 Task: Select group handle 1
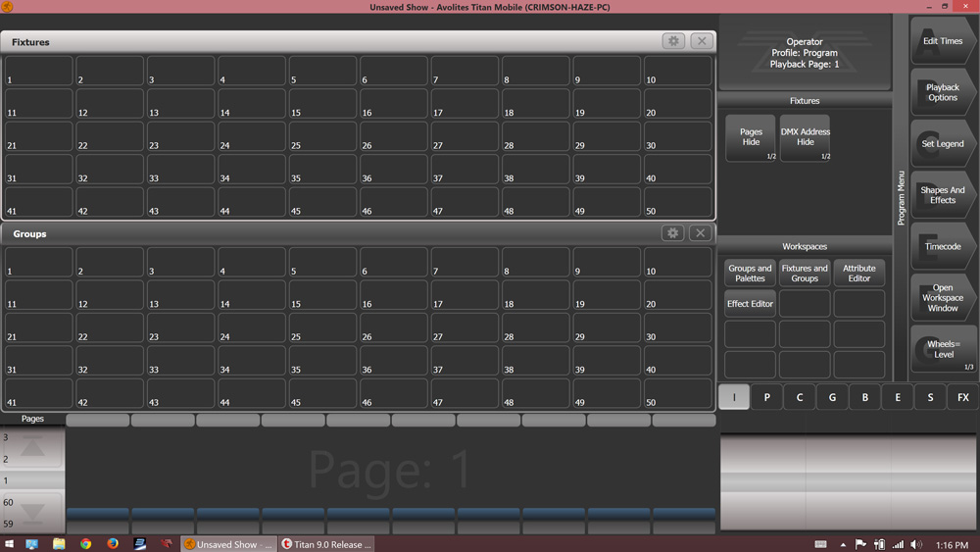pyautogui.click(x=38, y=262)
